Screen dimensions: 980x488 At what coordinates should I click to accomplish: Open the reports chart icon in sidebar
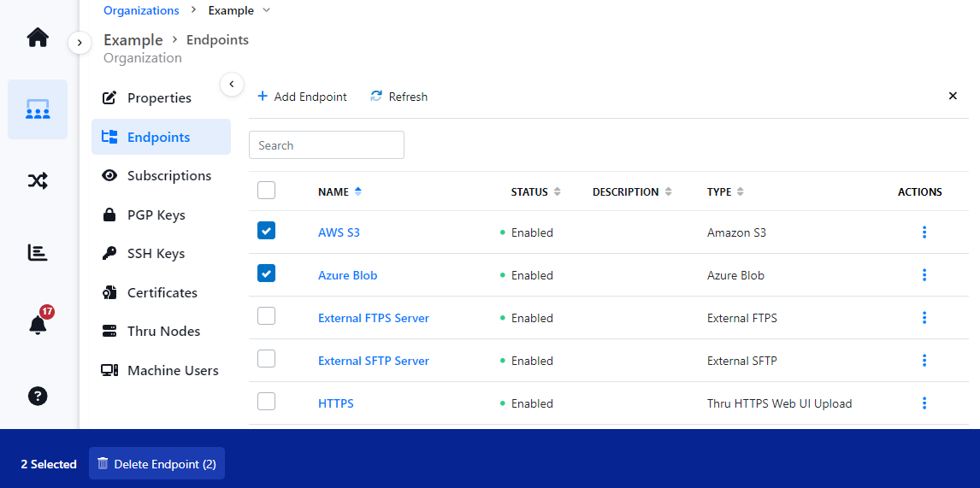click(38, 252)
